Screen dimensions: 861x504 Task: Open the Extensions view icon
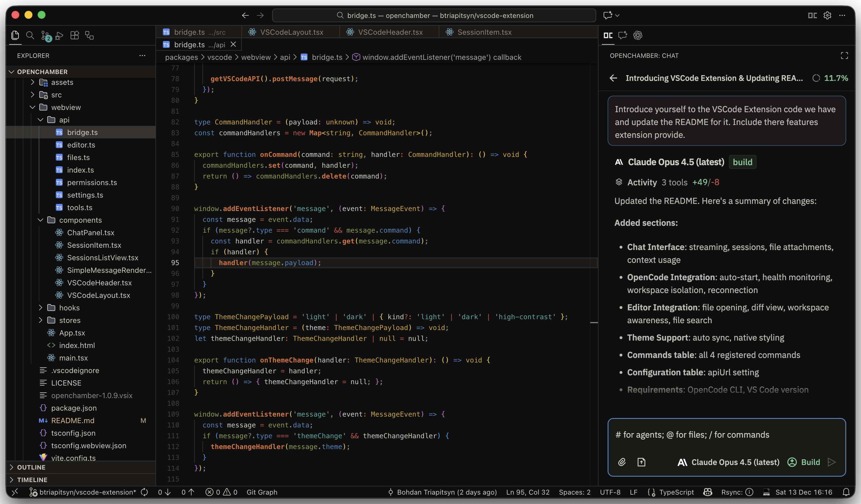tap(75, 35)
